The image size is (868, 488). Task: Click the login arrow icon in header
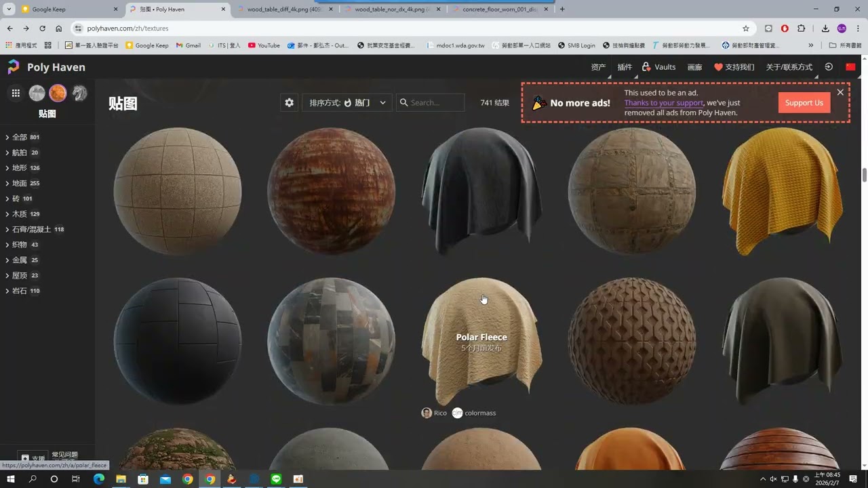[829, 67]
